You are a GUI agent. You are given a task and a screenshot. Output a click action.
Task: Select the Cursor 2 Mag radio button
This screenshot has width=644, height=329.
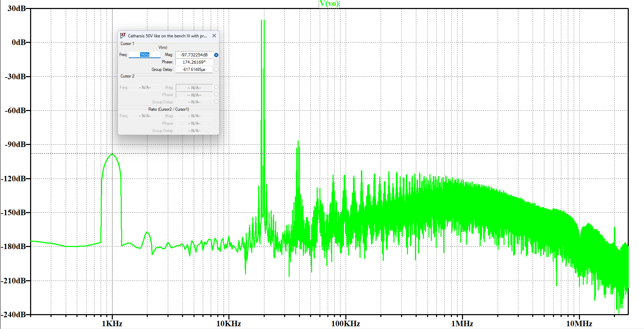point(216,87)
